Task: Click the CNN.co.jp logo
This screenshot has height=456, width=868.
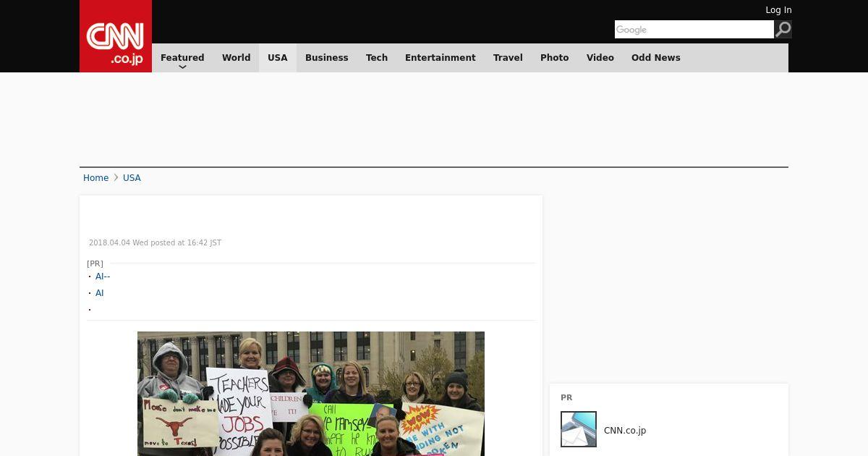Action: pos(116,36)
